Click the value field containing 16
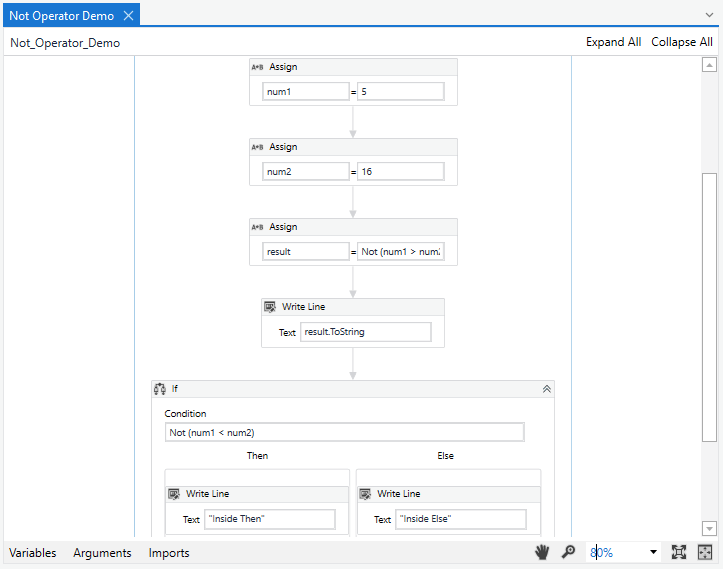Viewport: 723px width, 569px height. [401, 172]
